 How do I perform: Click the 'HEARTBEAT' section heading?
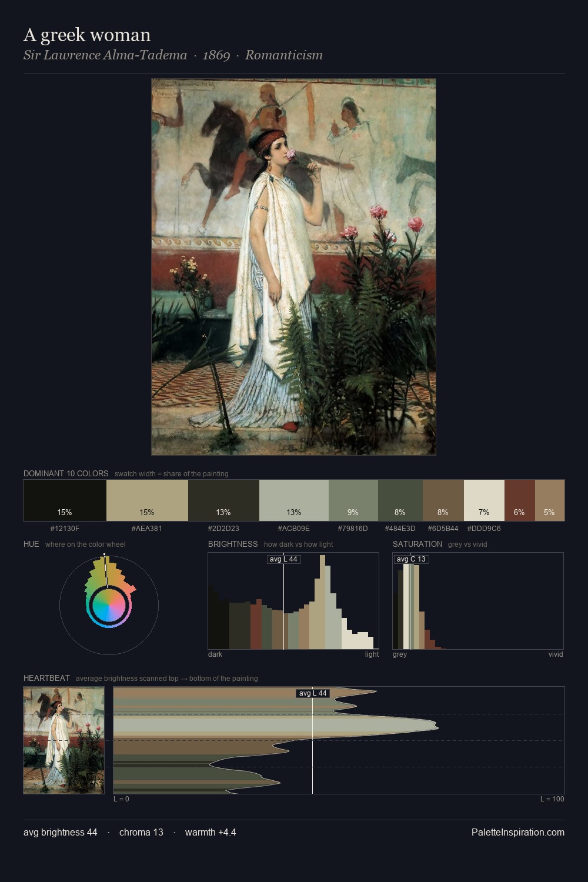coord(46,678)
